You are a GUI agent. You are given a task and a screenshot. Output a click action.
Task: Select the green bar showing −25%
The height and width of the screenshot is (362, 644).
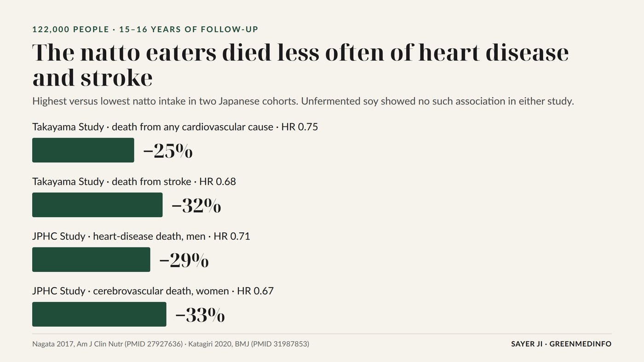83,150
